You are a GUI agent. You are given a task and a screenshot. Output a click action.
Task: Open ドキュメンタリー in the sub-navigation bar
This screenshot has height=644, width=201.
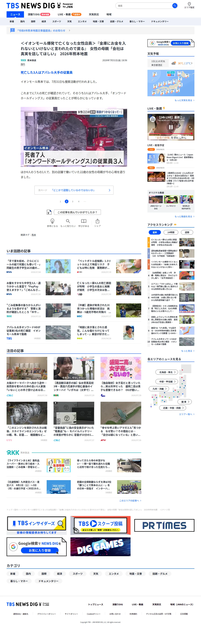[160, 21]
